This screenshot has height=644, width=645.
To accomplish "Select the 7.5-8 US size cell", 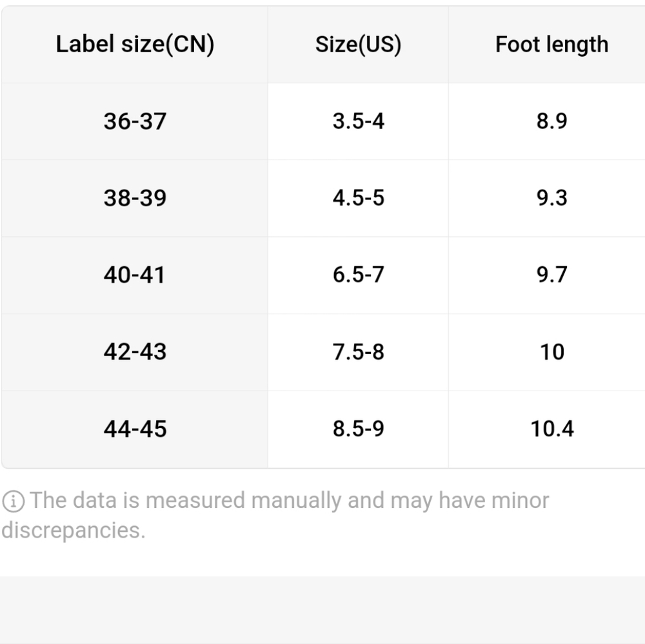I will (358, 352).
